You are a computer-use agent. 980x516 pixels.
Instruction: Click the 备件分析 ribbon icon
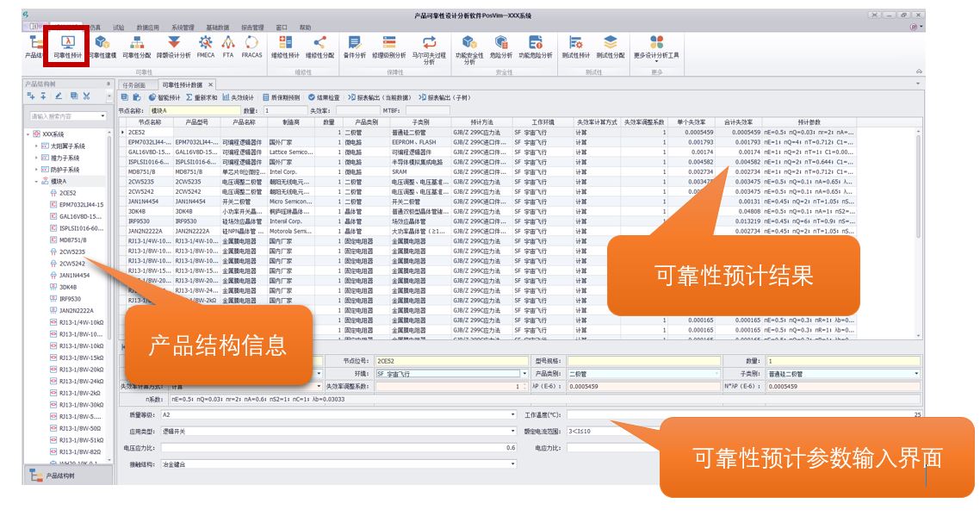tap(355, 46)
